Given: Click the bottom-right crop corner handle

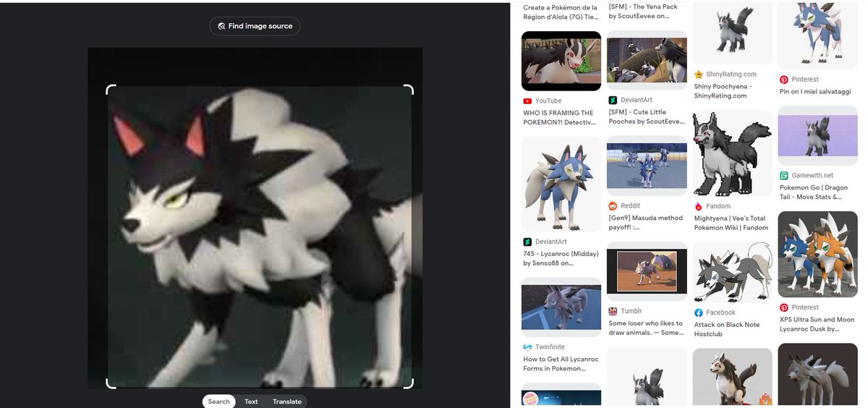Looking at the screenshot, I should tap(409, 384).
